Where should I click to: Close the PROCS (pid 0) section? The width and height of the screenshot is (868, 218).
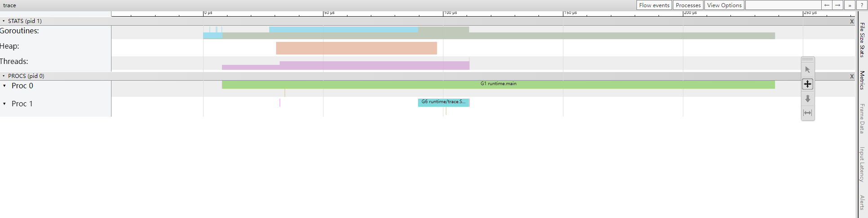(x=851, y=76)
